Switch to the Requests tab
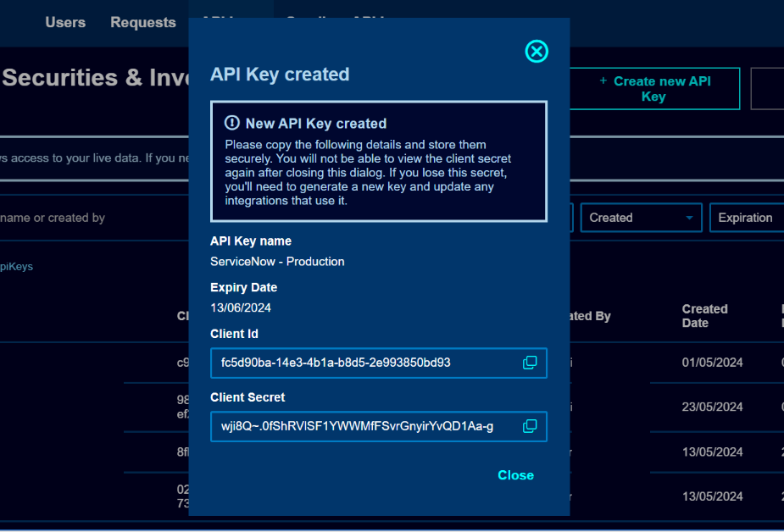Image resolution: width=784 pixels, height=532 pixels. (x=143, y=23)
